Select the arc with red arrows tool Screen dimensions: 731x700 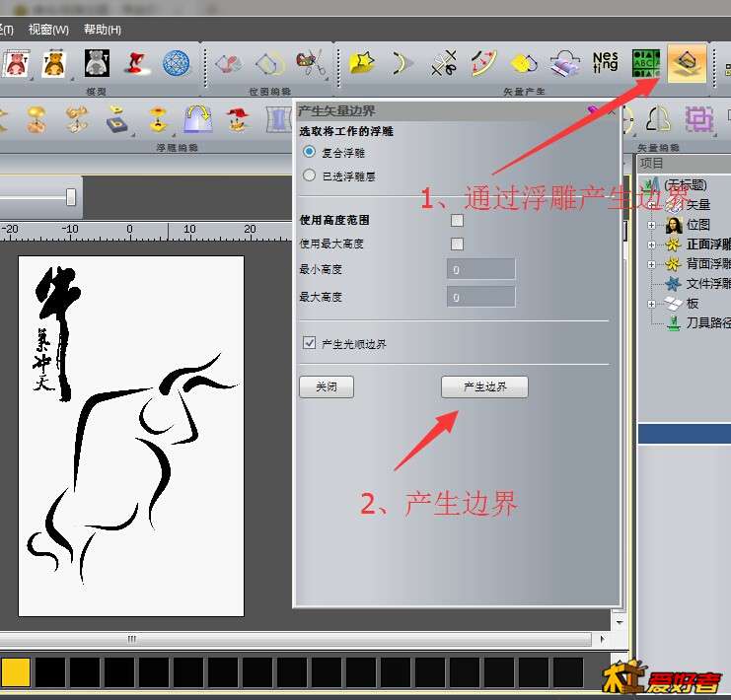coord(483,63)
